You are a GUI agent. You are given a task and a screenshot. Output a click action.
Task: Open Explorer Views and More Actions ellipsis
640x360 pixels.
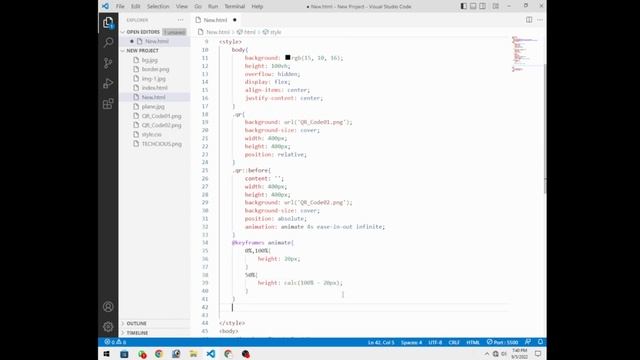point(180,20)
